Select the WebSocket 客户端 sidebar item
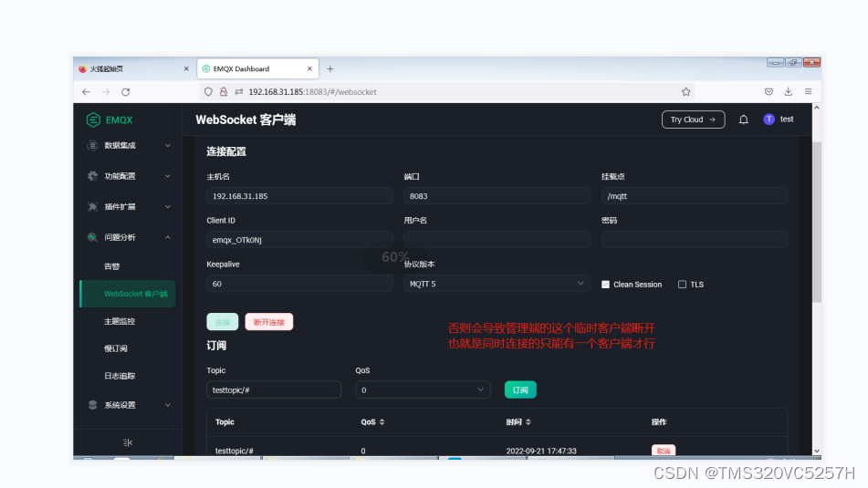868x488 pixels. pyautogui.click(x=128, y=294)
